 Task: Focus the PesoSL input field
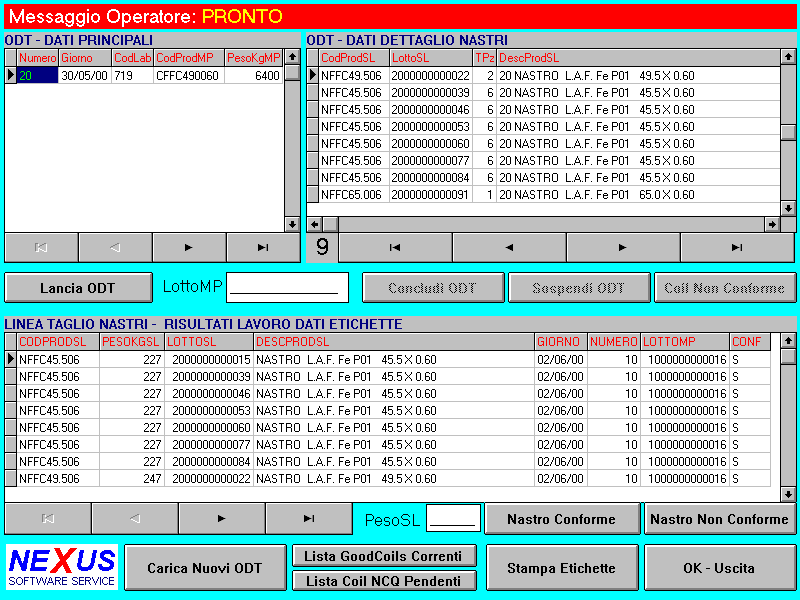coord(452,518)
